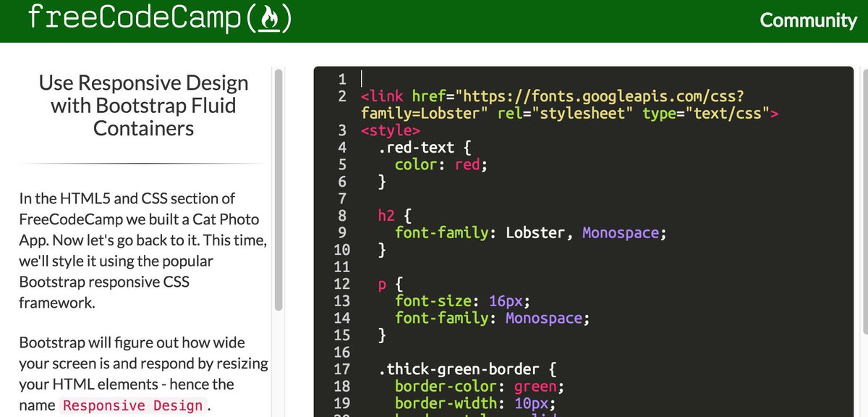The width and height of the screenshot is (868, 417).
Task: Click the '<link href=' tag on line 2
Action: click(409, 96)
